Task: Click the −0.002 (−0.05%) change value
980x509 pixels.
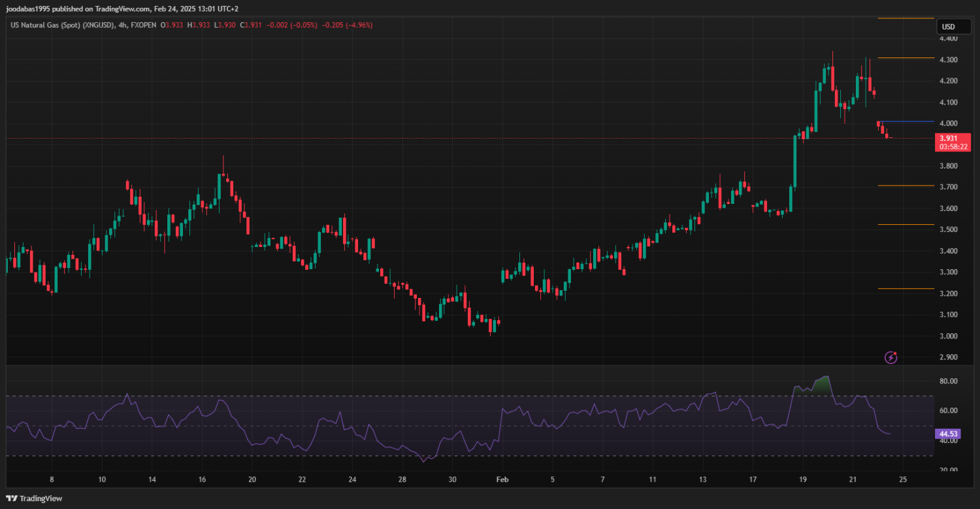Action: pos(292,25)
